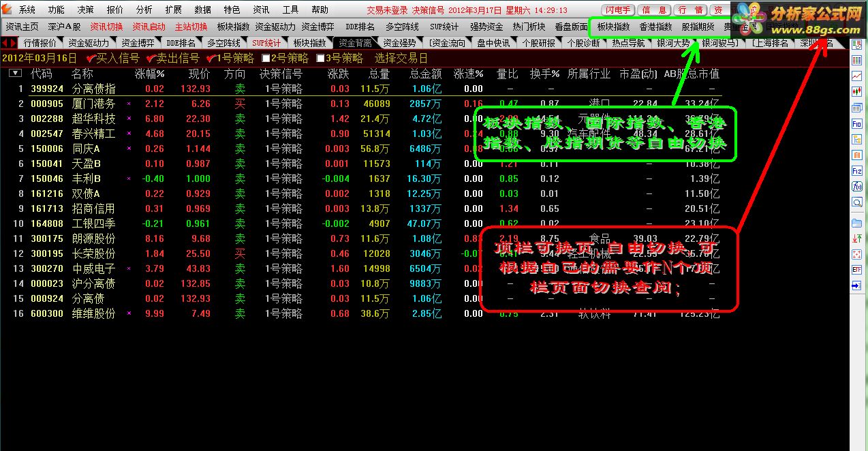The height and width of the screenshot is (451, 868).
Task: Click the 资讯主页 toolbar item
Action: point(22,27)
